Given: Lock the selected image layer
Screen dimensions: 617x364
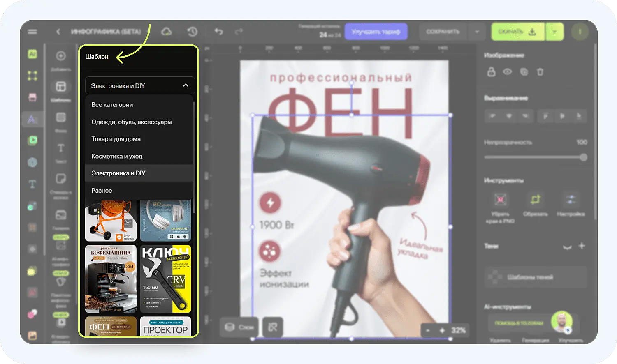Looking at the screenshot, I should pyautogui.click(x=491, y=72).
